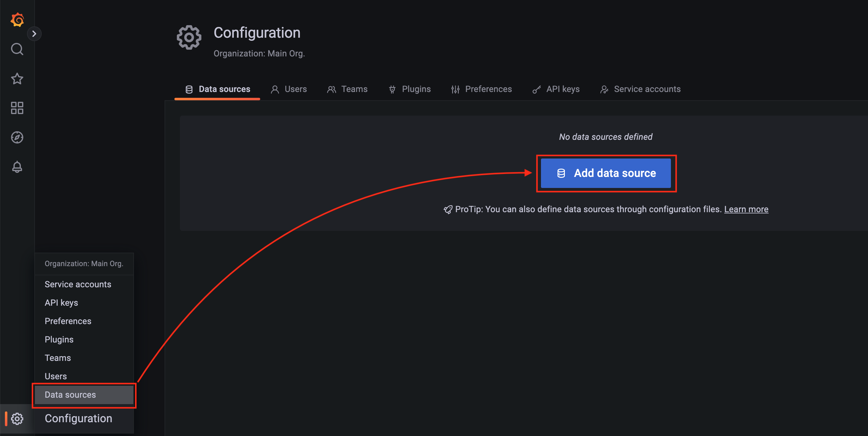Select Service accounts menu item
The width and height of the screenshot is (868, 436).
pos(78,285)
